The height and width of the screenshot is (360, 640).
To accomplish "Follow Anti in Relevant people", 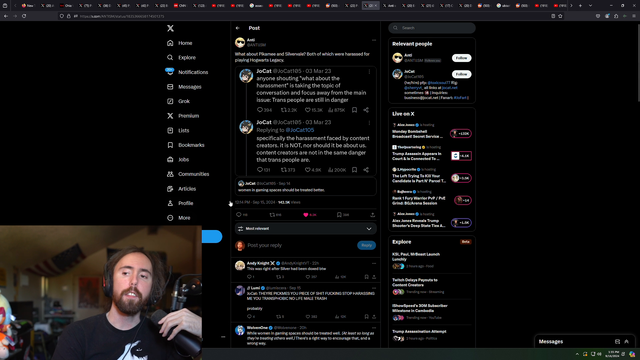I will coord(461,58).
